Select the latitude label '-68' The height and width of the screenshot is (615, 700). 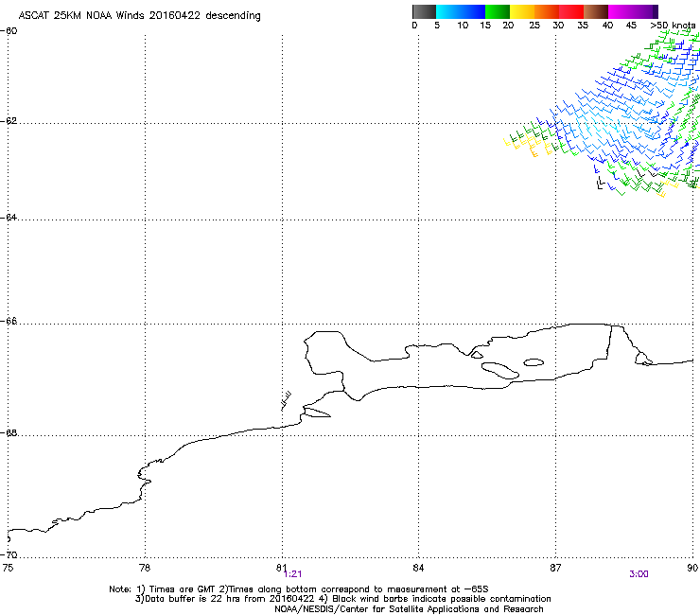(x=9, y=433)
